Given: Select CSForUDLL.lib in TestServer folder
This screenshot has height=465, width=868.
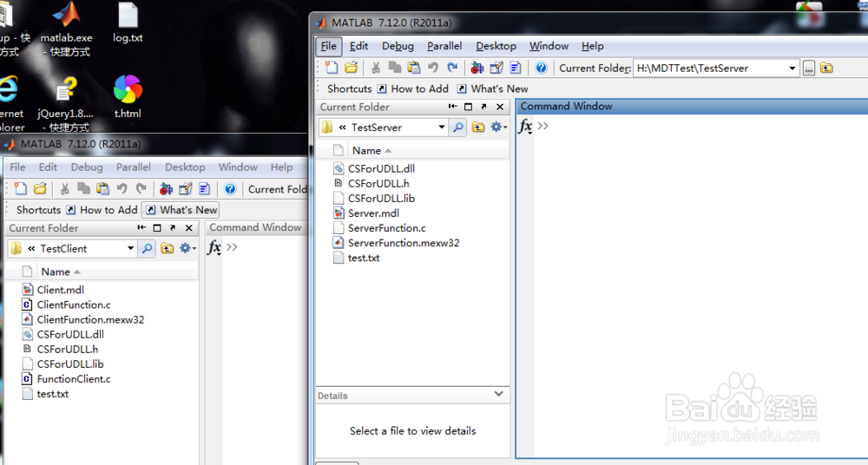Looking at the screenshot, I should 381,198.
